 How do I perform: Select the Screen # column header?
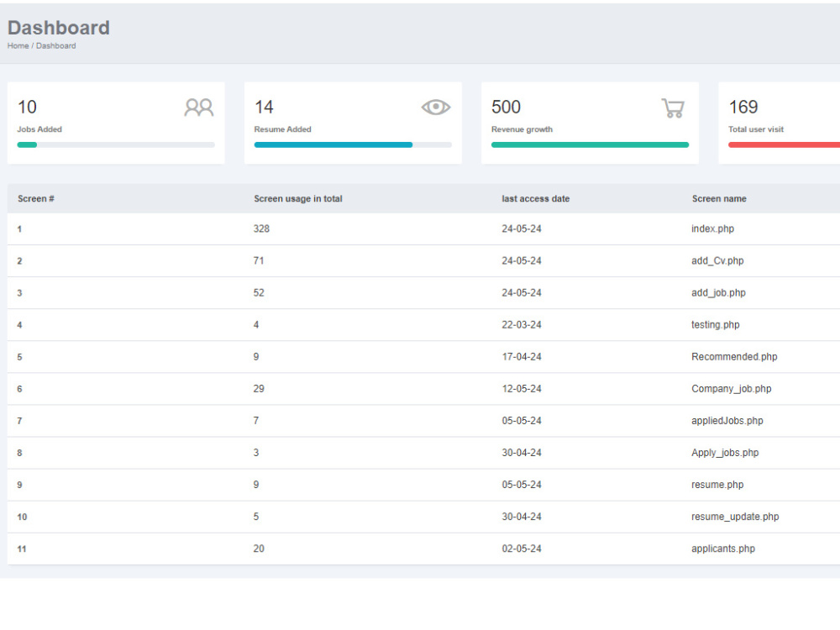36,199
